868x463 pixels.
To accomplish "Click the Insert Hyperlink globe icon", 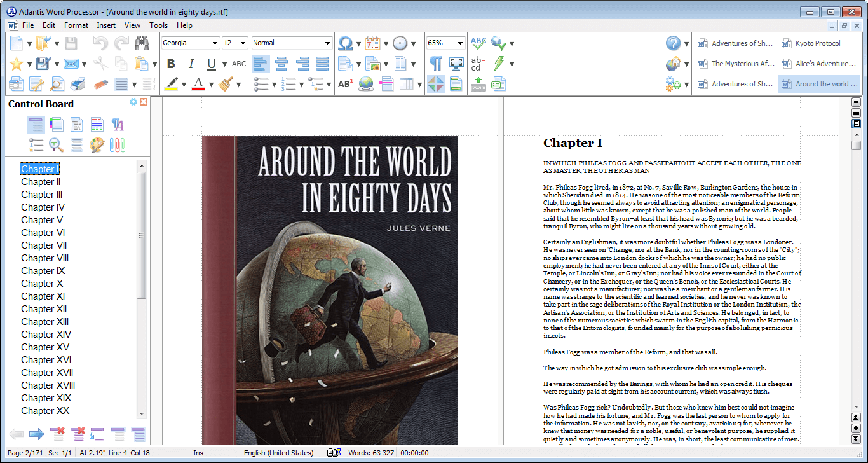I will [365, 84].
